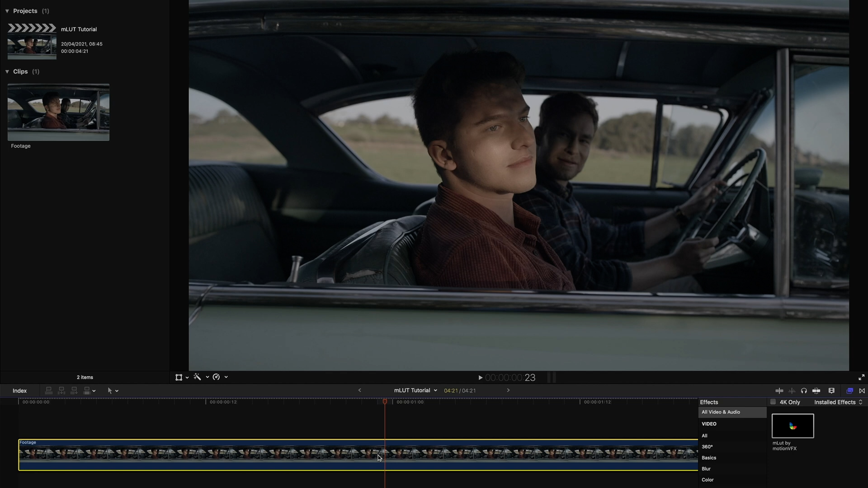Click the 00:00:01:12 mark on timeline ruler
Screen dimensions: 868x488
coord(597,402)
